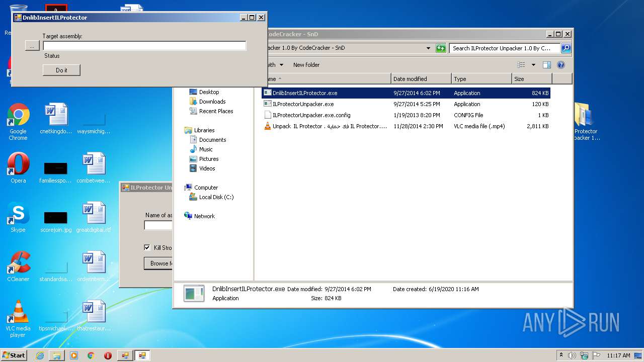
Task: Open Videos library in navigation pane
Action: [207, 168]
